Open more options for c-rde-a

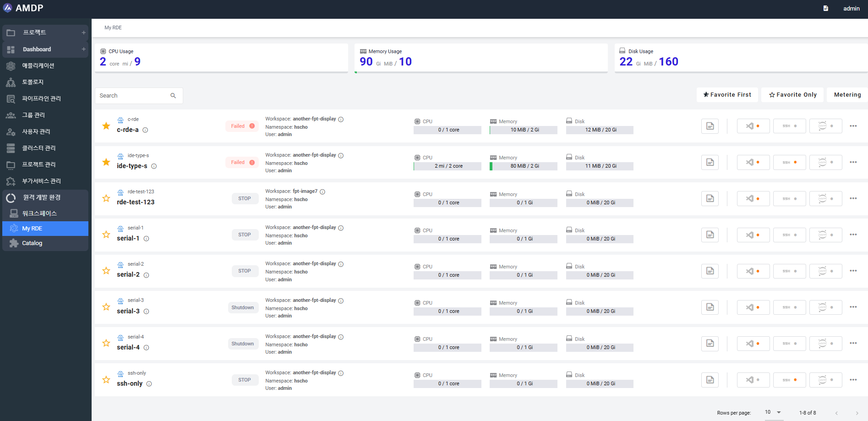point(853,126)
